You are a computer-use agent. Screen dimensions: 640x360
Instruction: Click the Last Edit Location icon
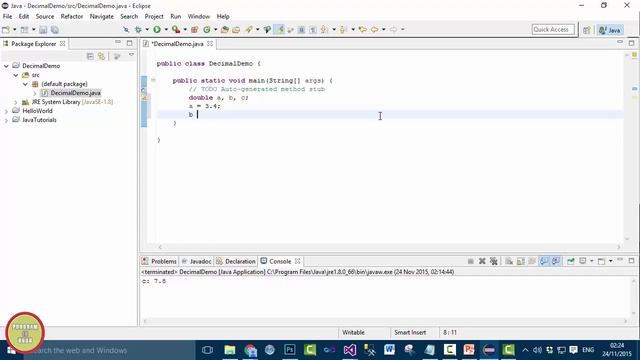[x=362, y=29]
